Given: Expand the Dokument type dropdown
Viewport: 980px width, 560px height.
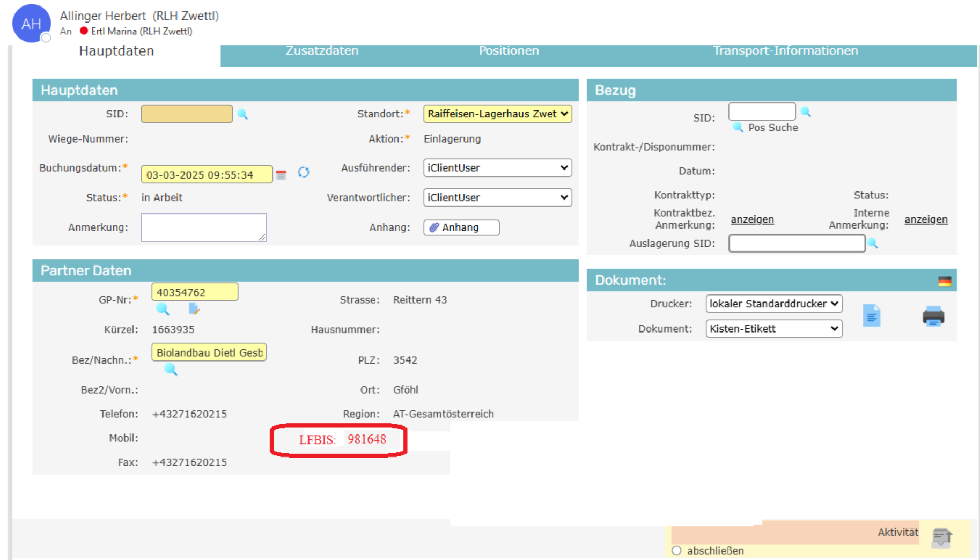Looking at the screenshot, I should point(773,329).
